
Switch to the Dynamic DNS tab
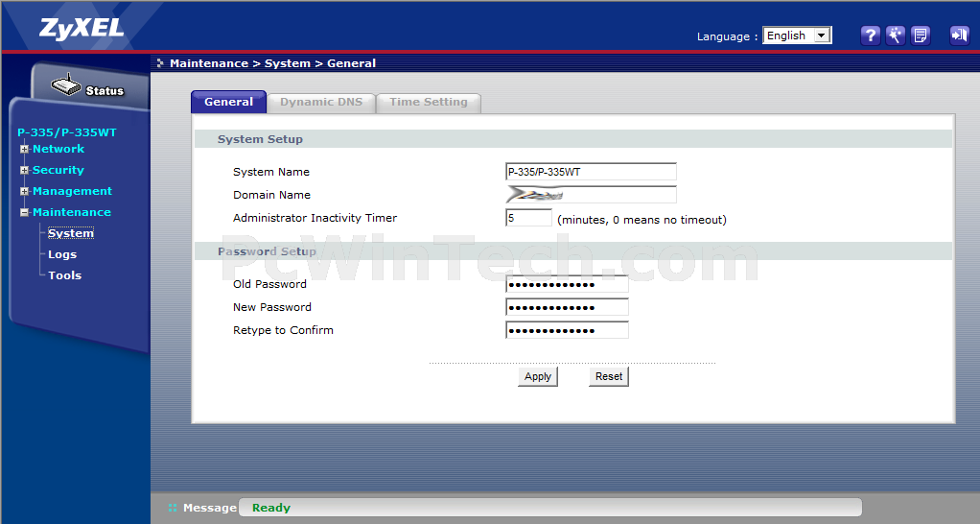pyautogui.click(x=321, y=102)
